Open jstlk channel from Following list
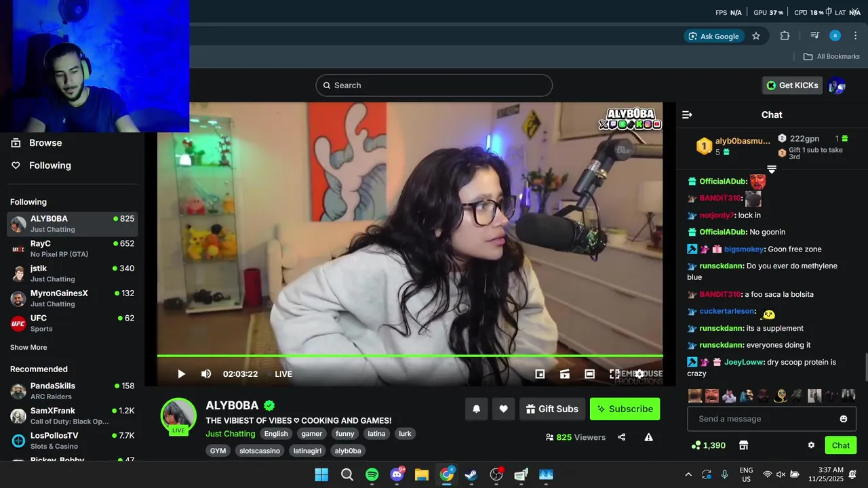This screenshot has height=488, width=868. pos(73,273)
